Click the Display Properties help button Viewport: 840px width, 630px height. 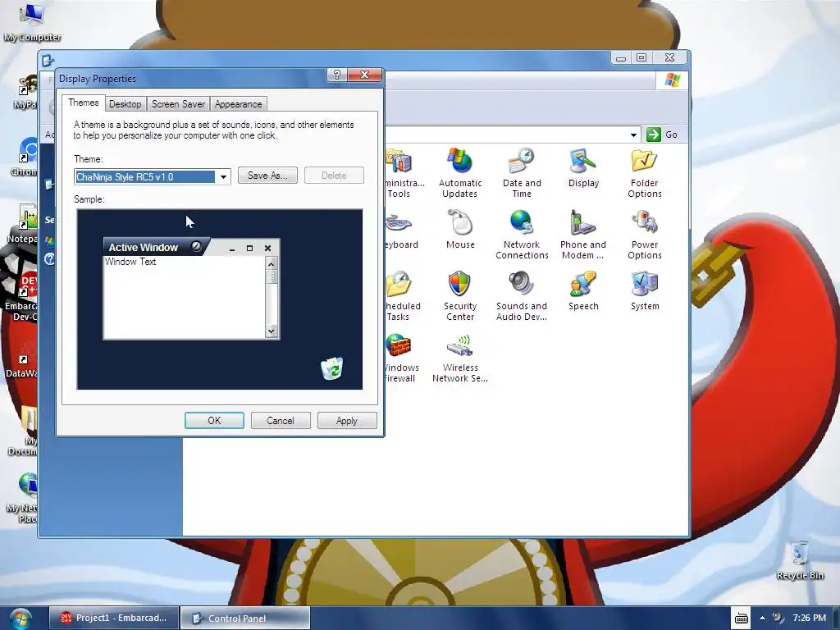tap(336, 75)
